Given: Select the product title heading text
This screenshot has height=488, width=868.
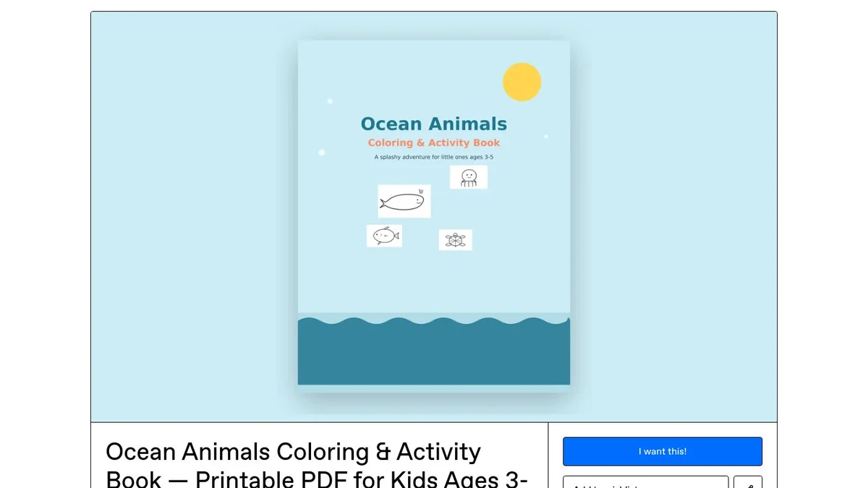Looking at the screenshot, I should click(x=317, y=466).
